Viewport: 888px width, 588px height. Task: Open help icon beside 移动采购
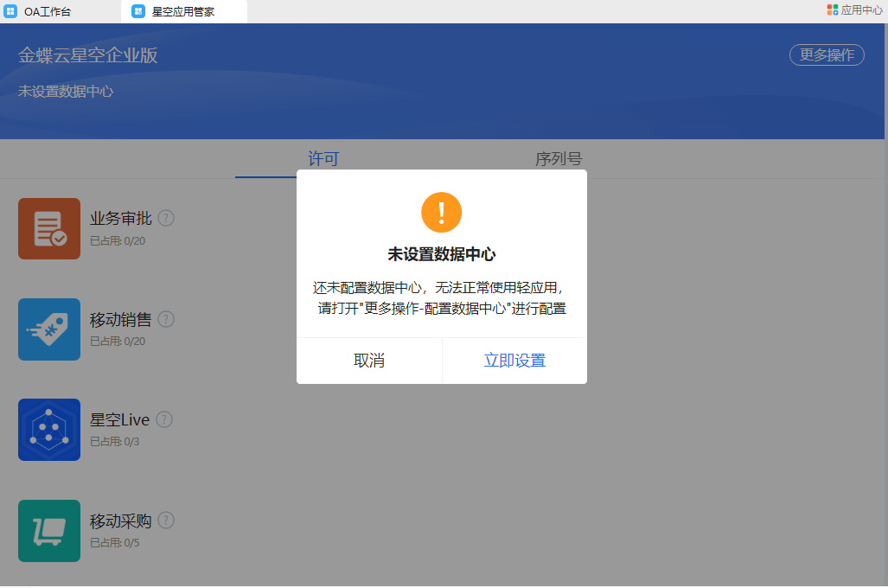coord(166,521)
